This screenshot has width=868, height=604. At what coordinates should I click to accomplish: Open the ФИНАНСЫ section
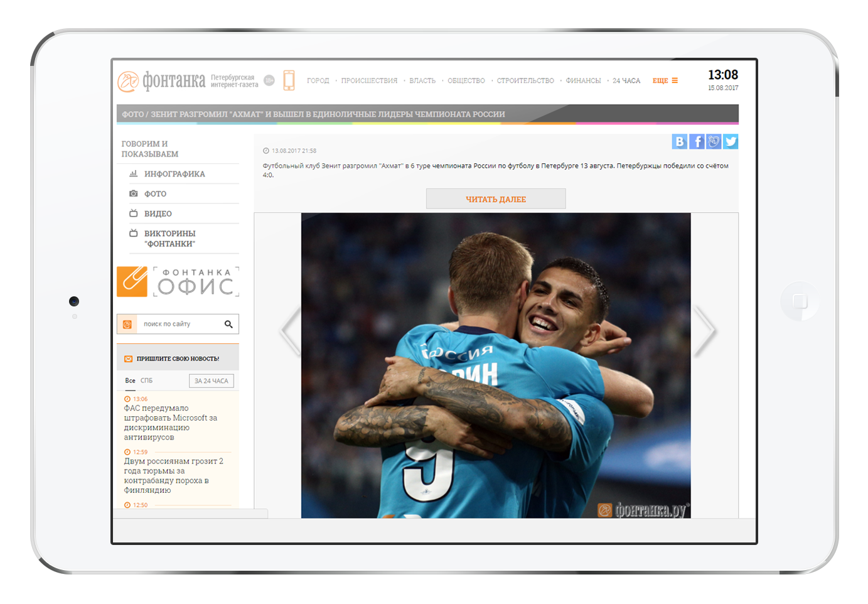click(x=583, y=80)
